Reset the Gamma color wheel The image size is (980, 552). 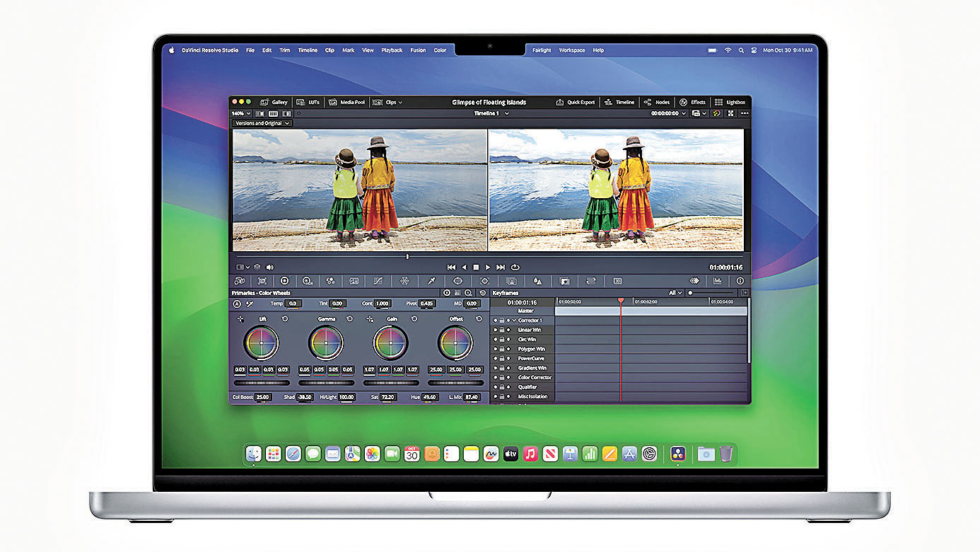pos(349,319)
